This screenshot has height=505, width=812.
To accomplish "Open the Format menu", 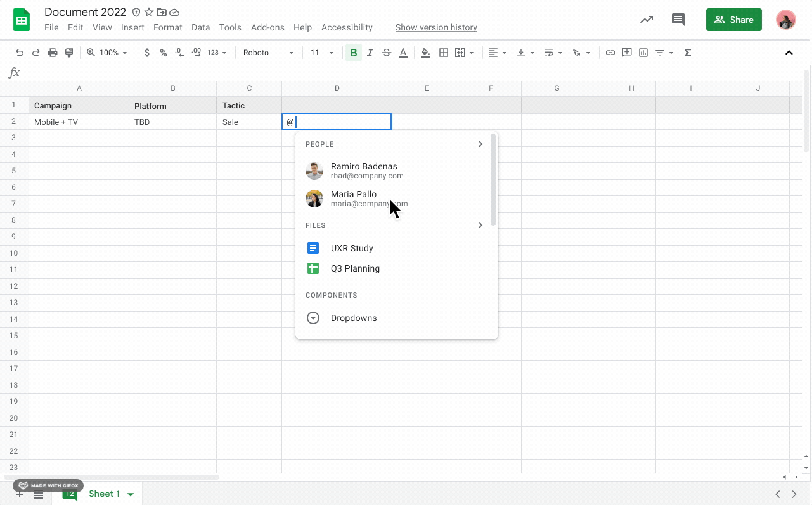I will [167, 27].
